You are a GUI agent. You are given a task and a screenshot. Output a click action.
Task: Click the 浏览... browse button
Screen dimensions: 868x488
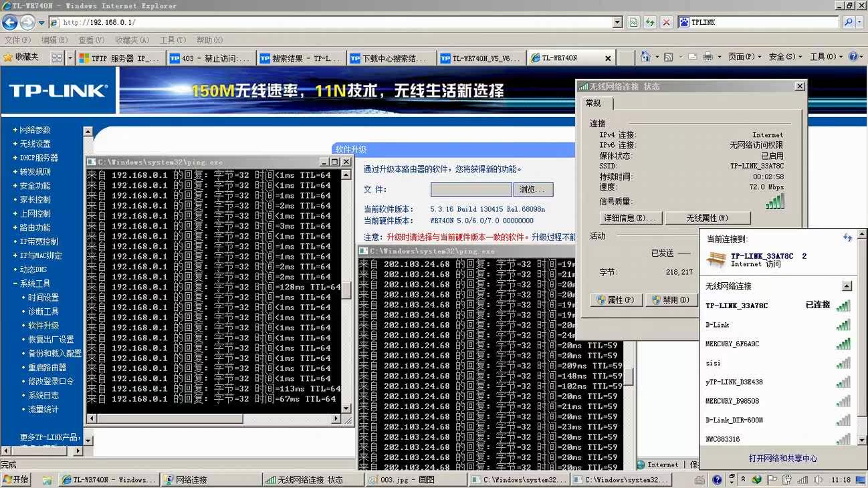[533, 190]
